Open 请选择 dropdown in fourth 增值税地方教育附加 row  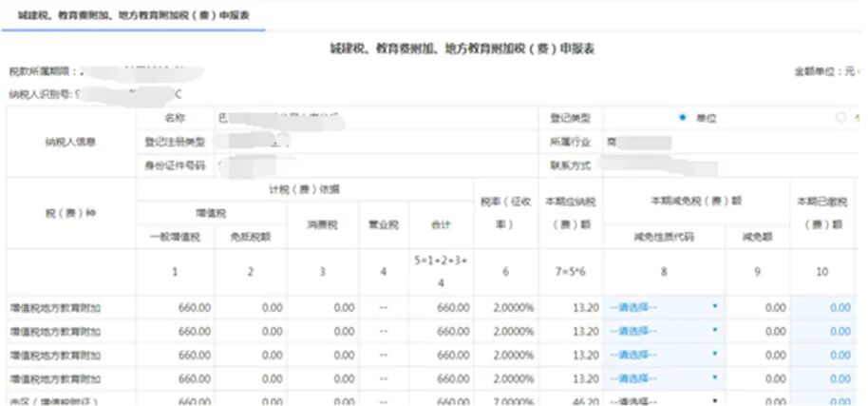(664, 378)
